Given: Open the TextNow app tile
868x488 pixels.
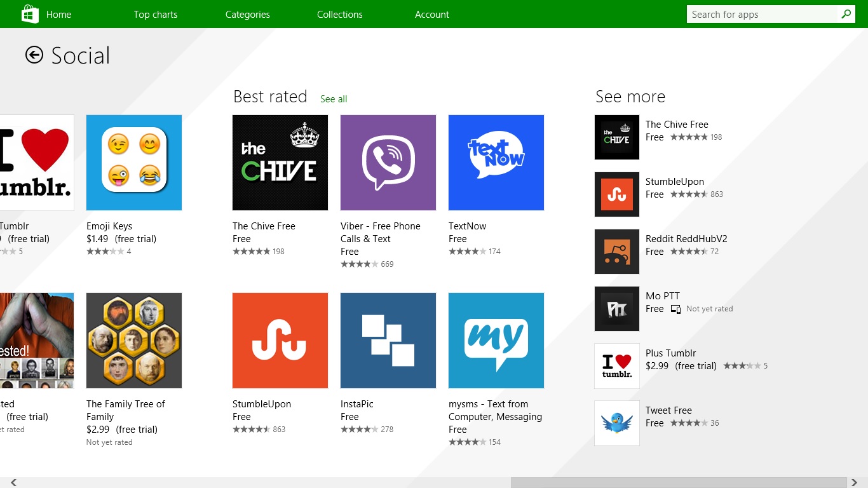Looking at the screenshot, I should pyautogui.click(x=496, y=163).
